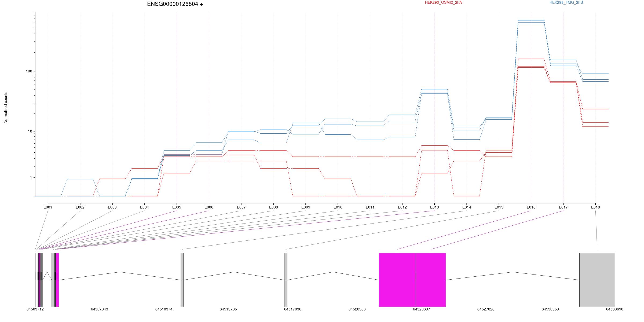Click genomic coordinate 64523697
Viewport: 644px width, 322px height.
pyautogui.click(x=422, y=309)
